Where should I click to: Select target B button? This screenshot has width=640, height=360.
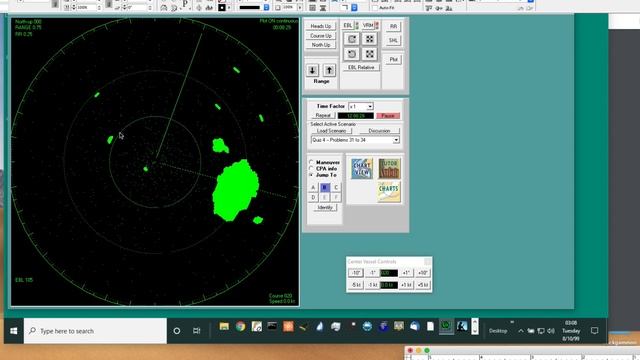324,187
